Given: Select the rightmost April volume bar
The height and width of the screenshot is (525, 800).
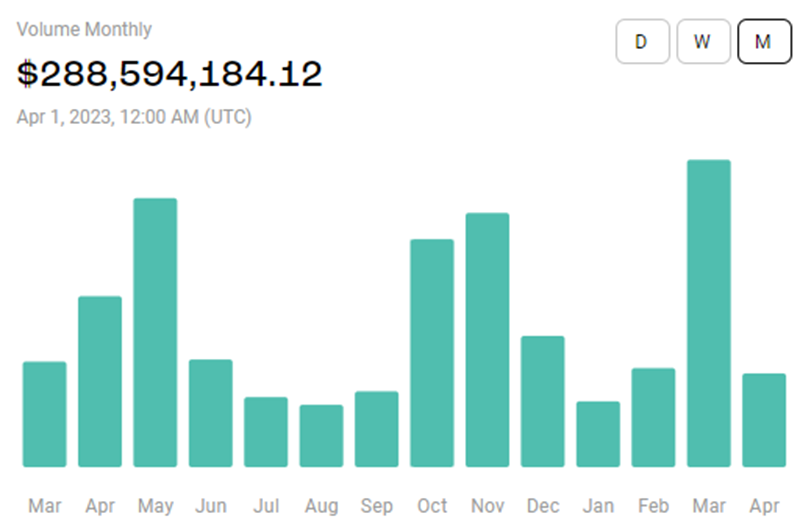Looking at the screenshot, I should click(764, 420).
